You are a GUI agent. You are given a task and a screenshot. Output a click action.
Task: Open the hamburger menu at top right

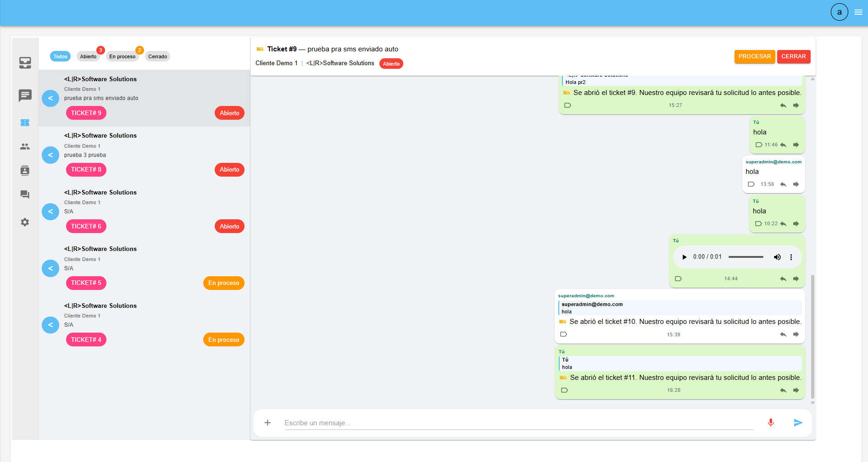858,12
